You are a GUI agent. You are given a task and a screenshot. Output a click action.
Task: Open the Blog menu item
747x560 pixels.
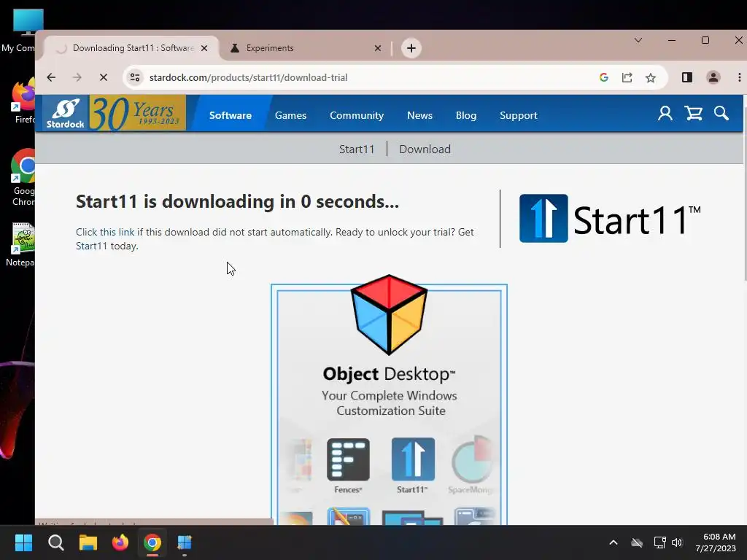pyautogui.click(x=466, y=115)
